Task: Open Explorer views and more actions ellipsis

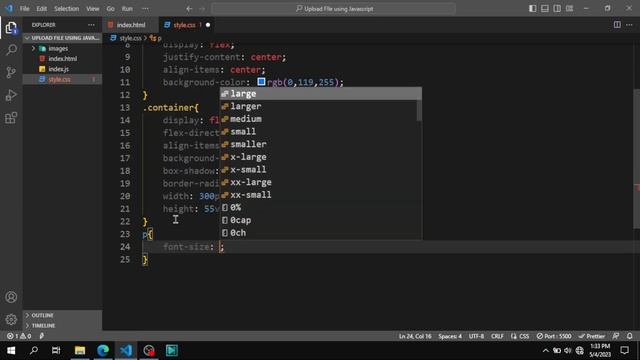Action: (91, 25)
